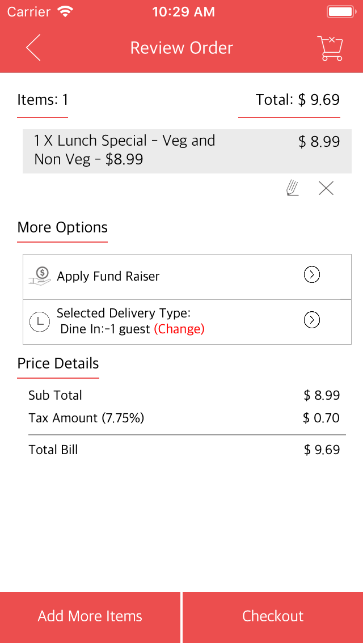Image resolution: width=363 pixels, height=644 pixels.
Task: Expand Selected Delivery Type chevron arrow
Action: tap(312, 320)
